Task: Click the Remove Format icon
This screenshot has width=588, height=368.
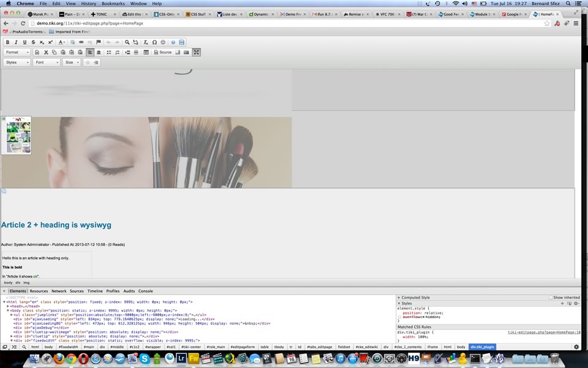Action: (x=146, y=42)
